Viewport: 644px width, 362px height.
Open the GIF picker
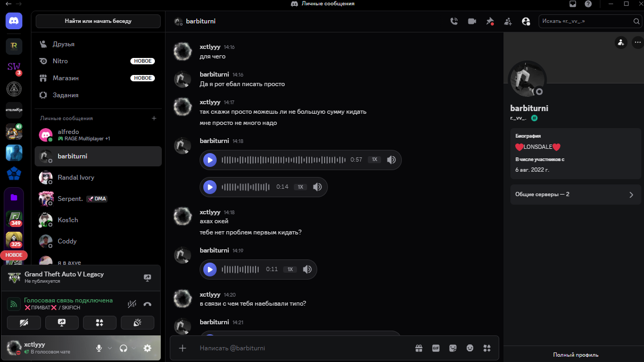click(436, 348)
